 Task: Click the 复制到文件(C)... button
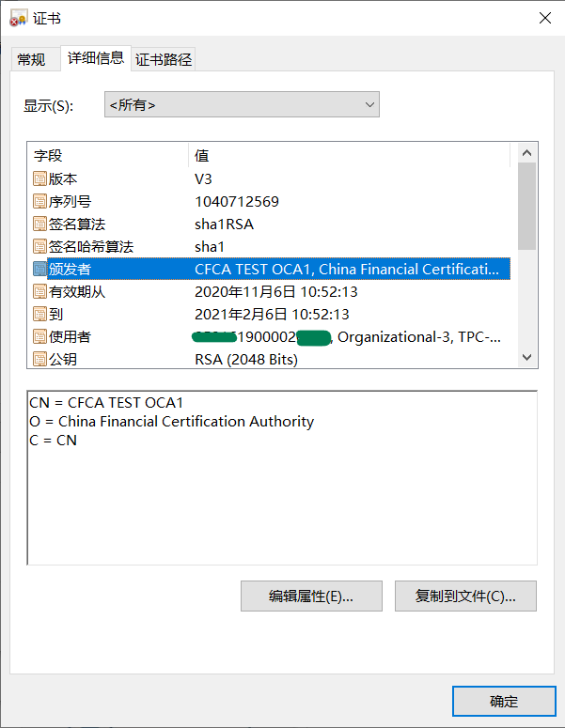465,596
